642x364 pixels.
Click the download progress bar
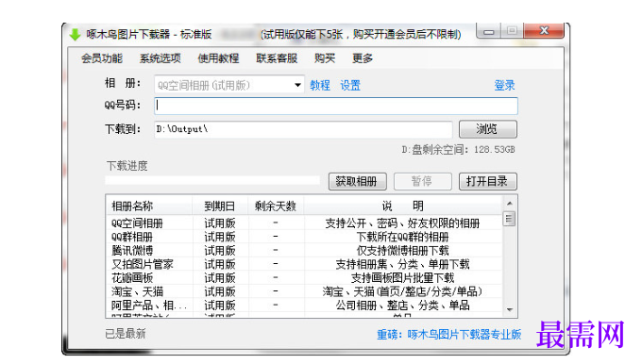(x=212, y=180)
